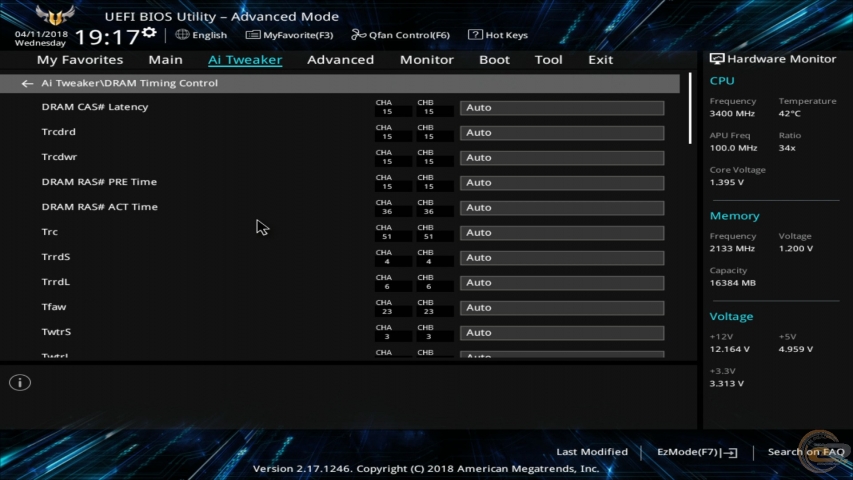The height and width of the screenshot is (480, 853).
Task: Click the DRAM CAS# Latency label
Action: [x=95, y=107]
